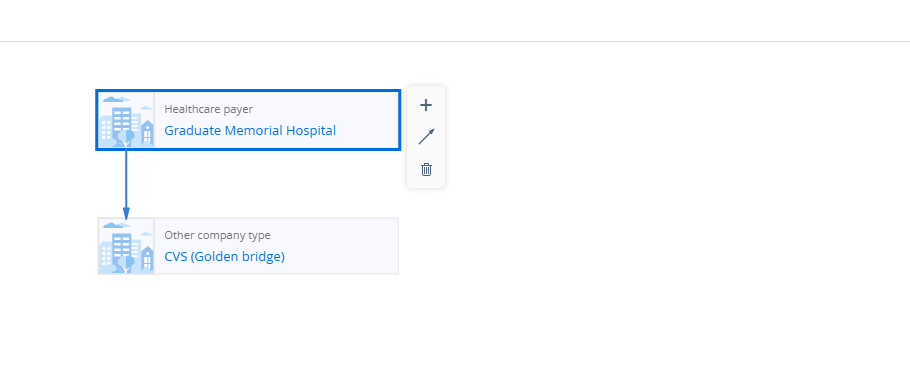Select the Other company type label
The width and height of the screenshot is (910, 387).
(217, 235)
